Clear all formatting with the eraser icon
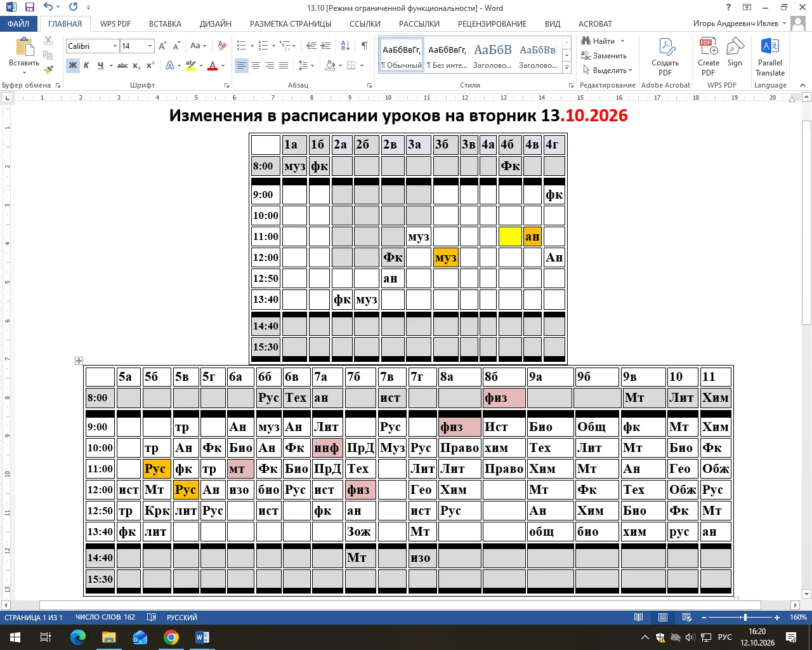The height and width of the screenshot is (650, 812). tap(222, 46)
